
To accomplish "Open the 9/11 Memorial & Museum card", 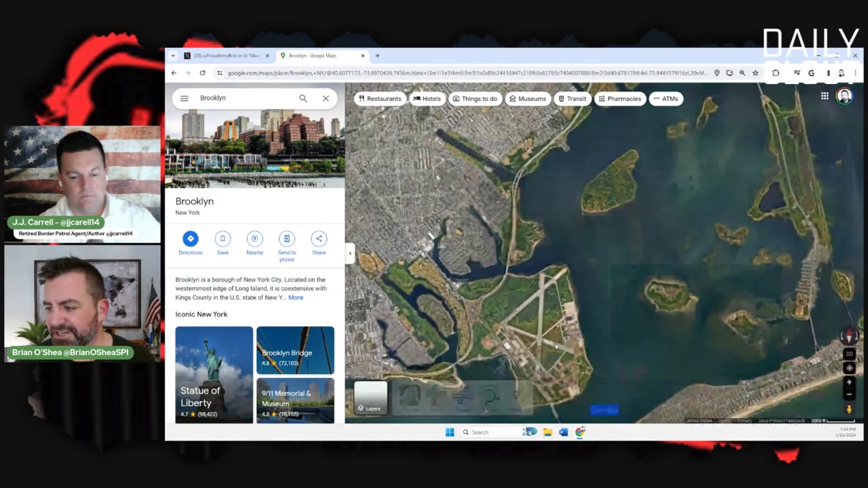I will click(x=295, y=401).
